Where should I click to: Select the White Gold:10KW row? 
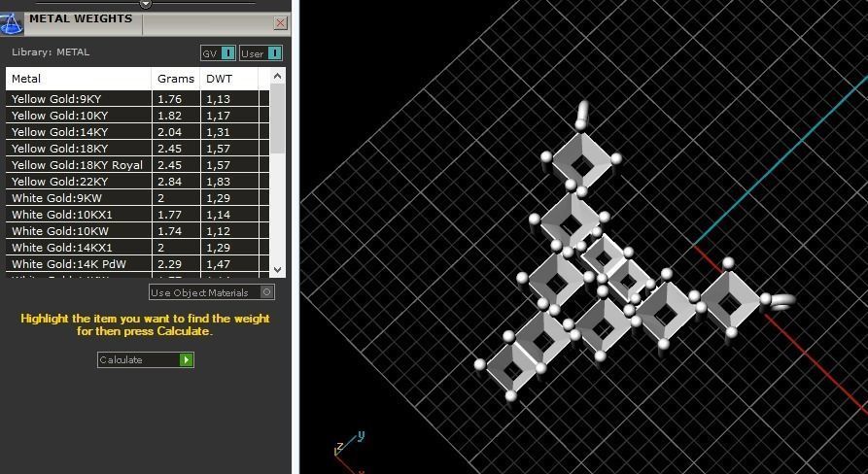[137, 231]
